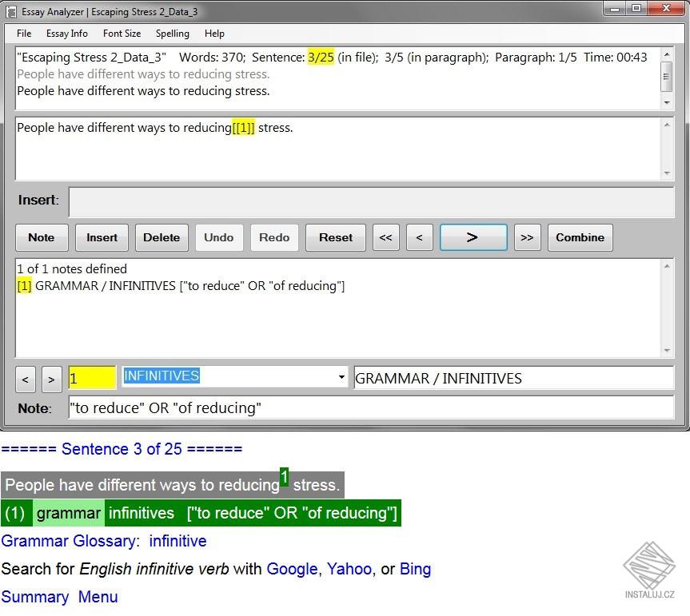
Task: Search for English infinitive verb with Google
Action: click(x=293, y=569)
